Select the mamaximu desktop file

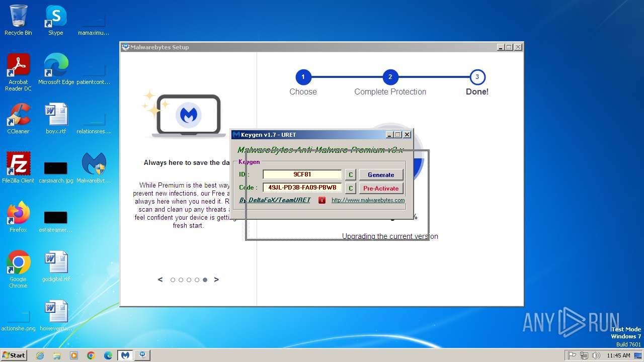click(94, 23)
